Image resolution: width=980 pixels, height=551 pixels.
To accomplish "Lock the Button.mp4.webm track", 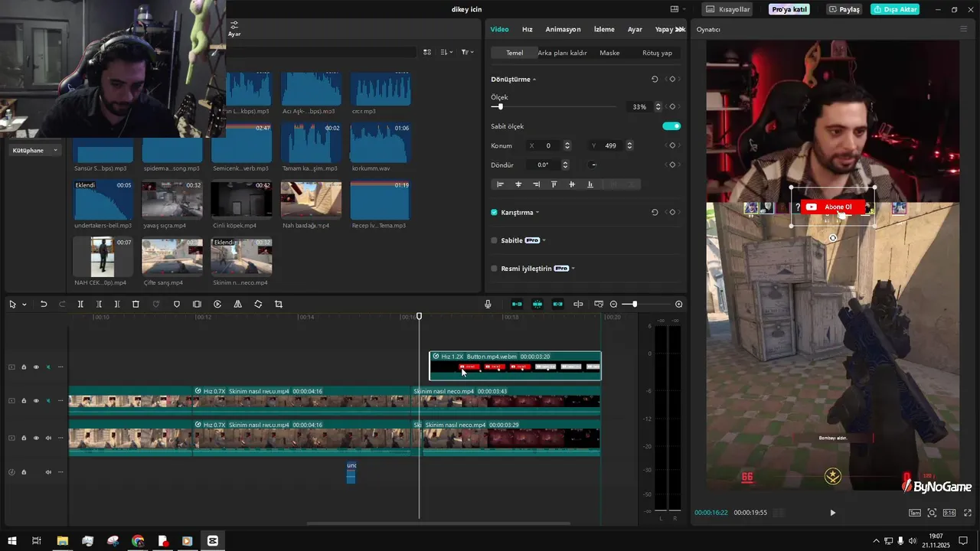I will 24,367.
